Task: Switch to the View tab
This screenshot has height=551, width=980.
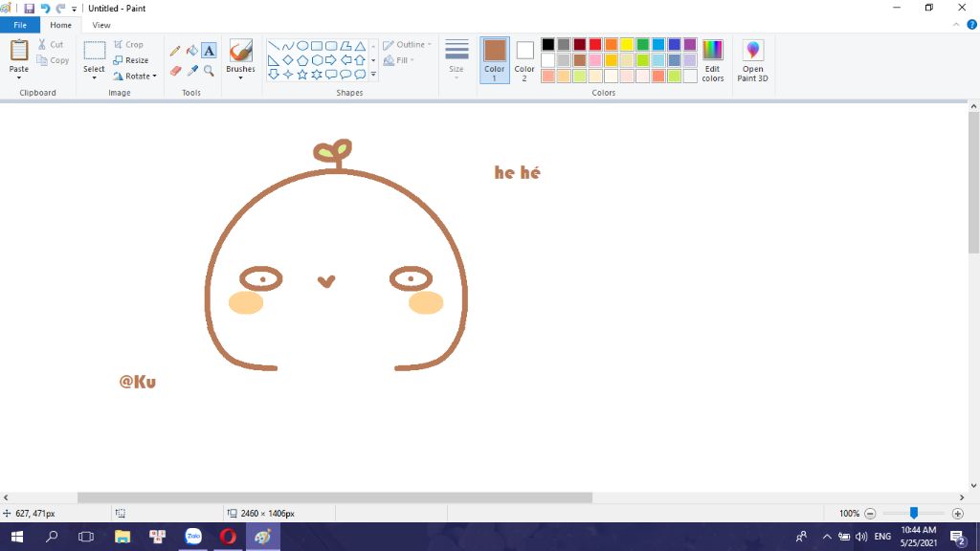Action: pyautogui.click(x=101, y=25)
